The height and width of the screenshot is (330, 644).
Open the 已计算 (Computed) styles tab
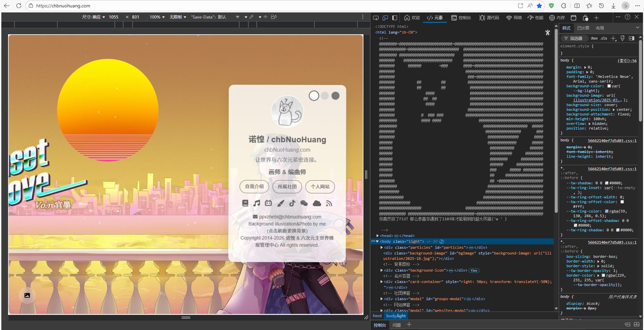tap(583, 28)
